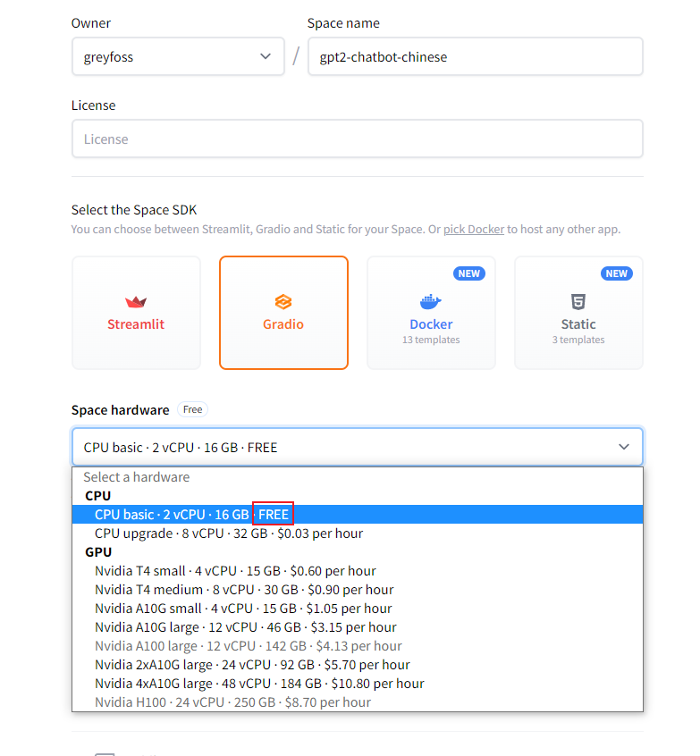Viewport: 700px width, 756px height.
Task: Choose the Streamlit SDK card
Action: pyautogui.click(x=136, y=313)
